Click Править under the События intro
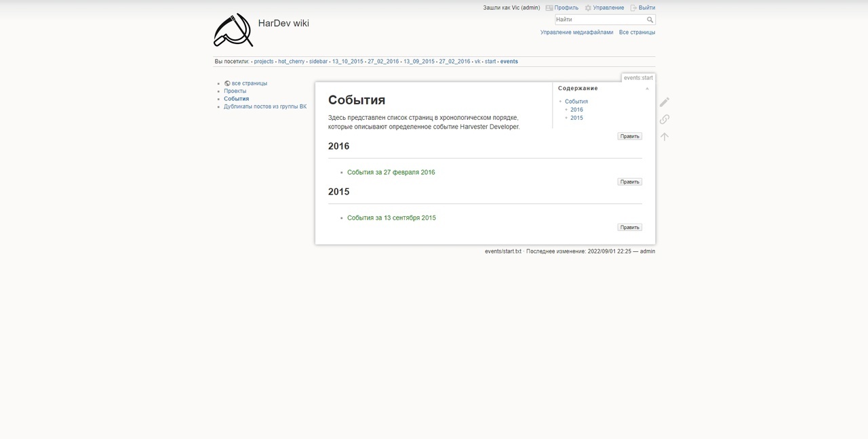Image resolution: width=868 pixels, height=439 pixels. 629,136
